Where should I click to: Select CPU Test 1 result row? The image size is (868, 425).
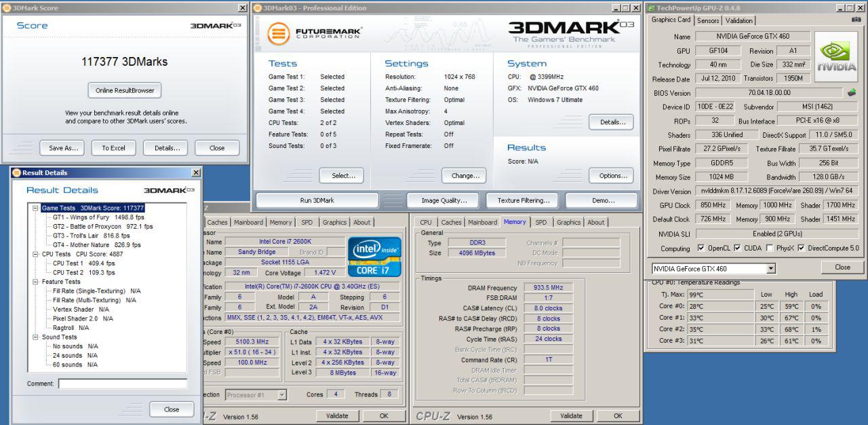coord(83,263)
